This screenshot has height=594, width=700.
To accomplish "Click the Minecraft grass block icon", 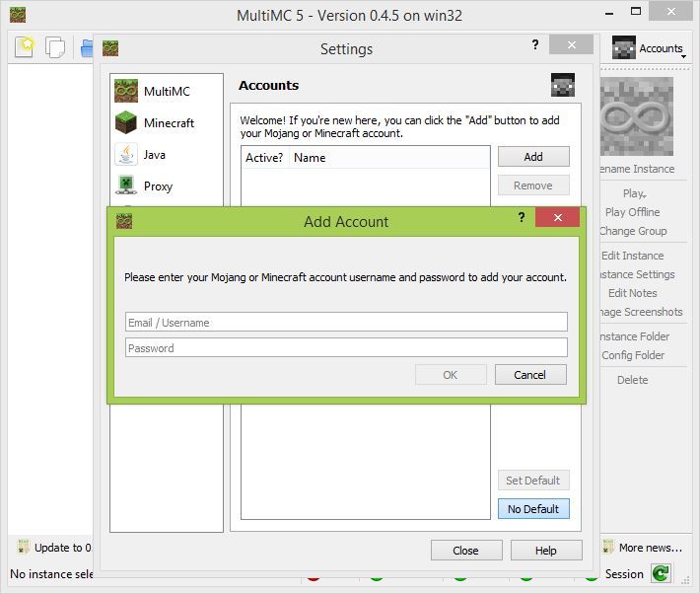I will click(x=126, y=122).
